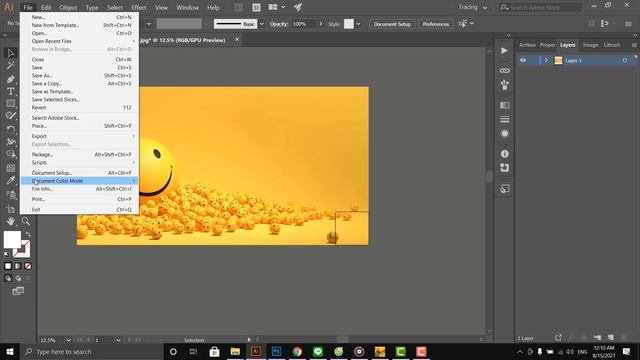This screenshot has width=640, height=360.
Task: Set color mode to solid Color
Action: click(8, 266)
